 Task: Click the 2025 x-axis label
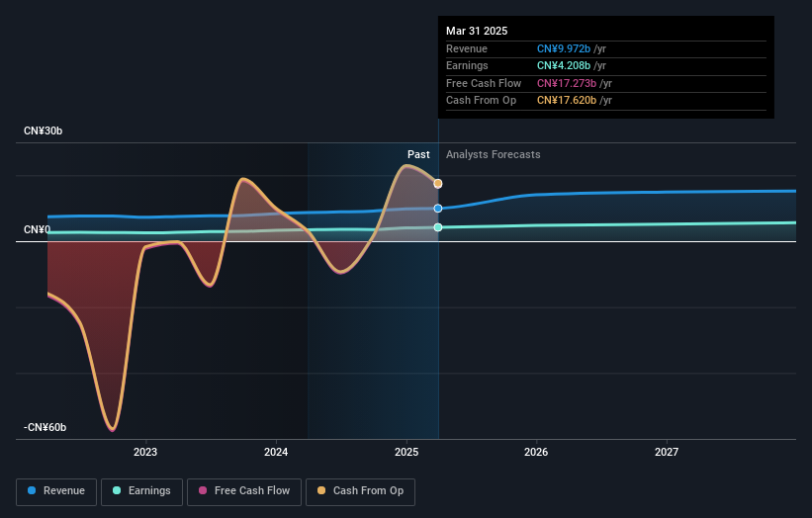[406, 452]
